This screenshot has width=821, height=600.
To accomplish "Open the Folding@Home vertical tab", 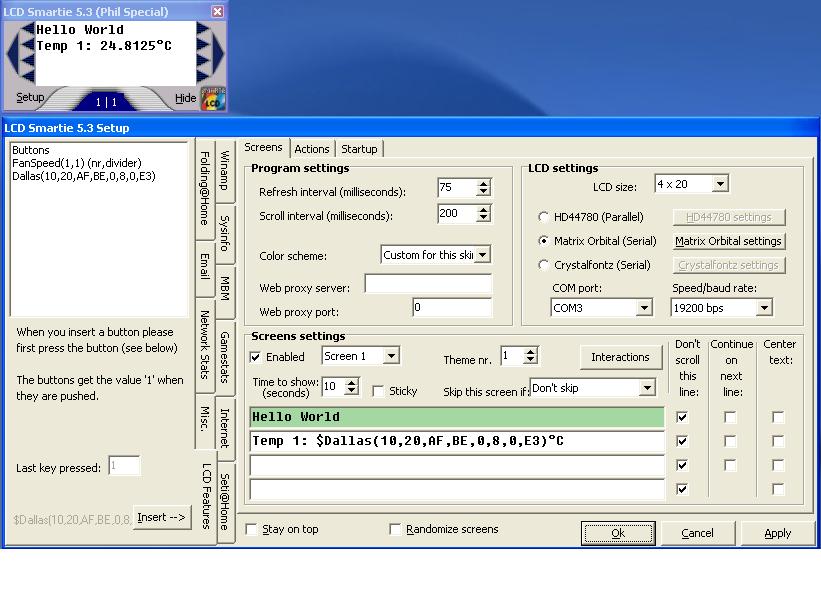I will click(205, 188).
